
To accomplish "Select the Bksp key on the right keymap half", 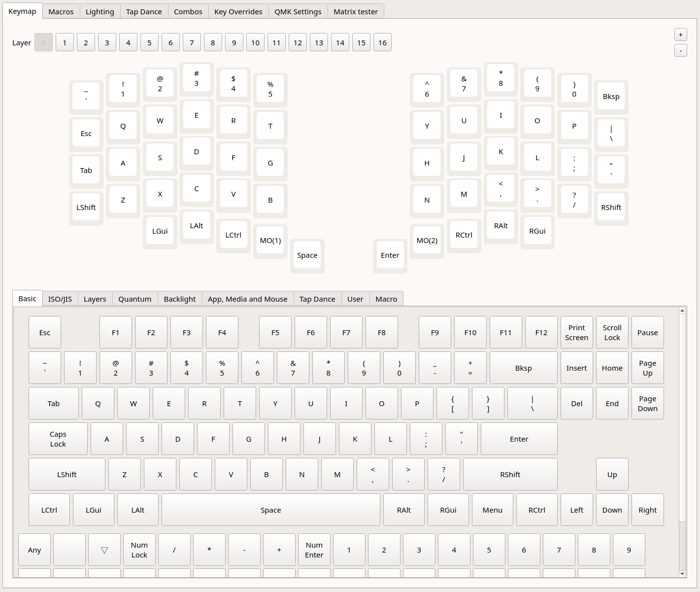I will click(x=611, y=97).
